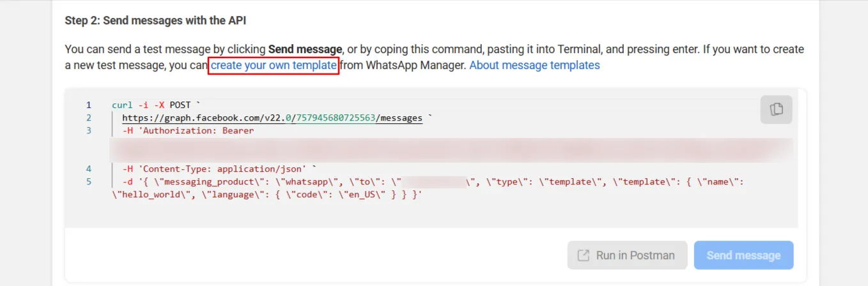Click the Run in Postman button label
This screenshot has height=286, width=868.
[x=635, y=255]
